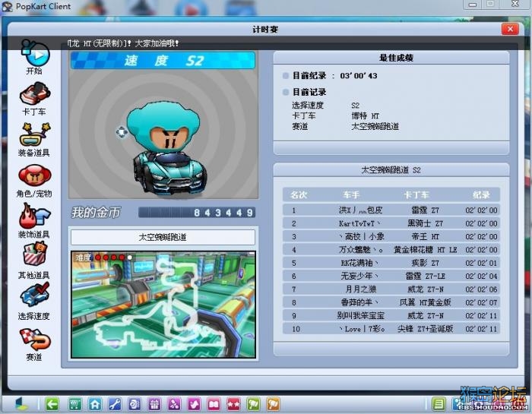The width and height of the screenshot is (532, 414).
Task: Open the 卡丁车 kart selection icon
Action: pos(35,94)
